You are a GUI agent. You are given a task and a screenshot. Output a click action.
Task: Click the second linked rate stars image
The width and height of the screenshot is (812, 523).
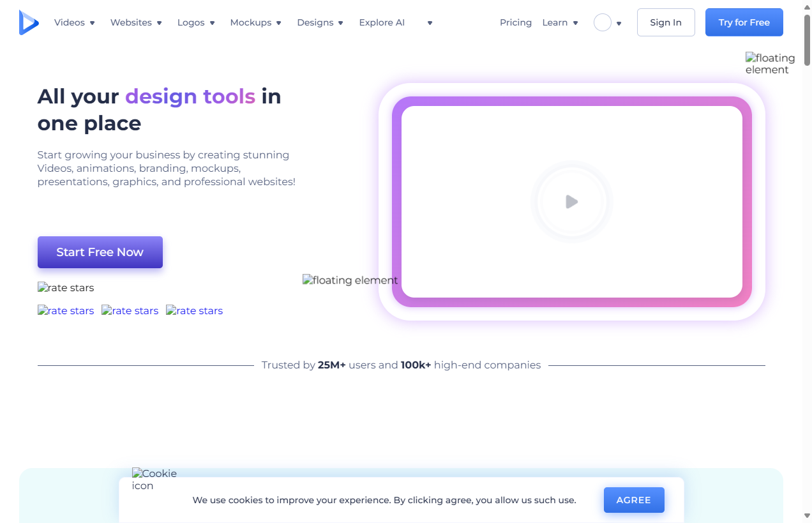[x=130, y=311]
